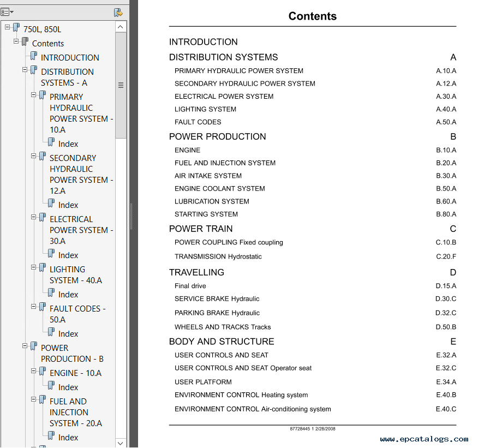Click Index bookmark icon under FAULT CODES
Screen dimensions: 496x448
[51, 333]
